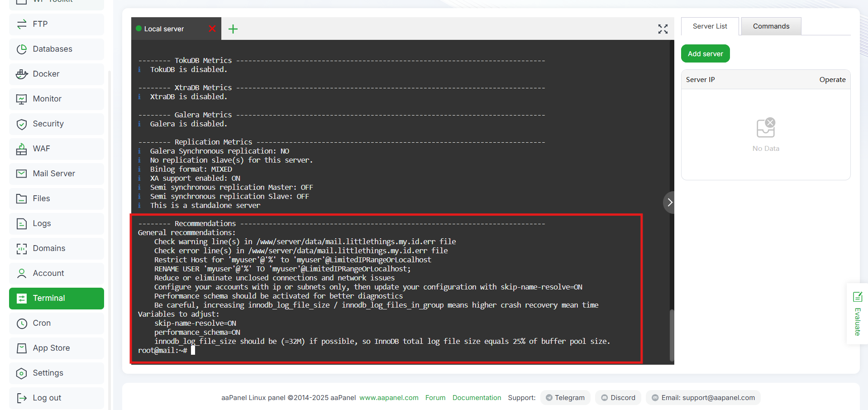This screenshot has width=868, height=410.
Task: Click the Docker whale icon
Action: [22, 74]
